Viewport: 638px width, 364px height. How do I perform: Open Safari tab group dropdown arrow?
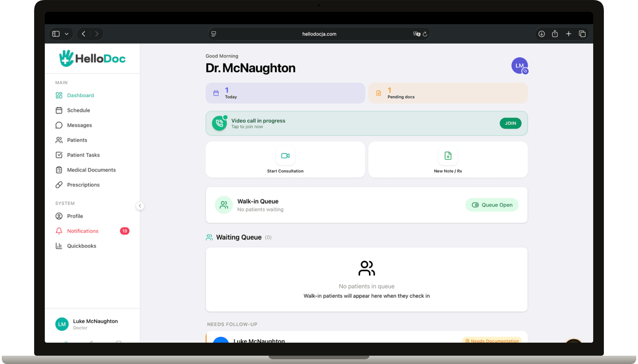tap(67, 34)
